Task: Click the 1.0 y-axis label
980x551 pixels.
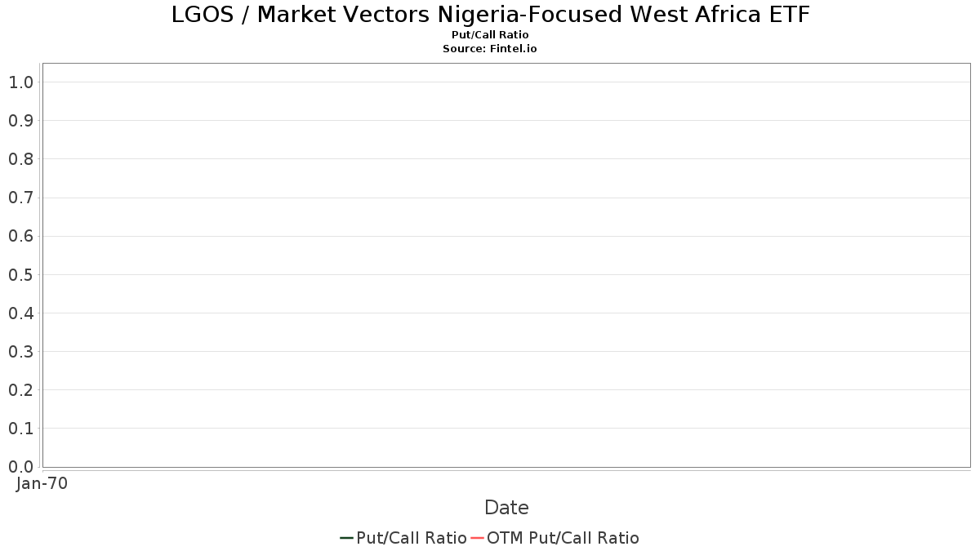Action: click(20, 82)
